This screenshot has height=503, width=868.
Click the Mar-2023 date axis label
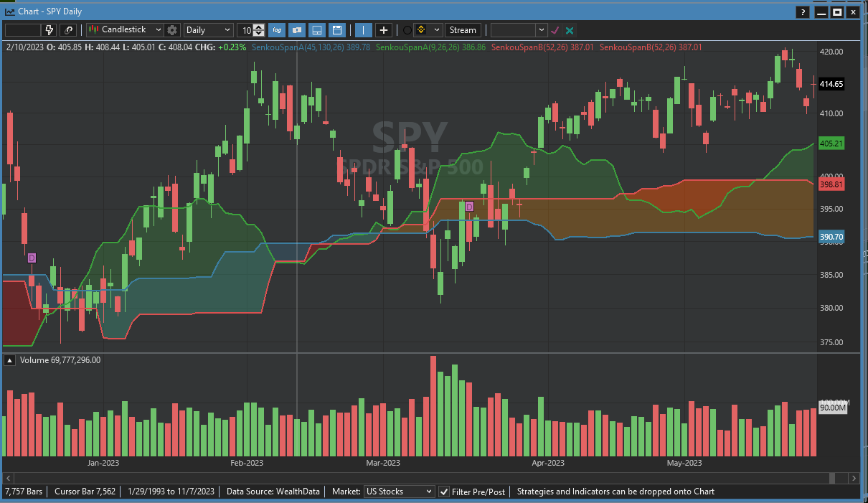382,463
